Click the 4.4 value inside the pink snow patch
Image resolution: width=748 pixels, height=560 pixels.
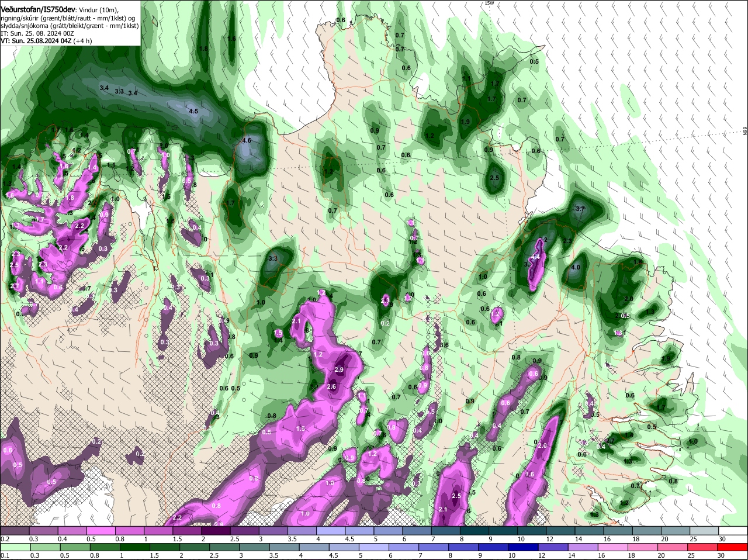click(x=536, y=257)
